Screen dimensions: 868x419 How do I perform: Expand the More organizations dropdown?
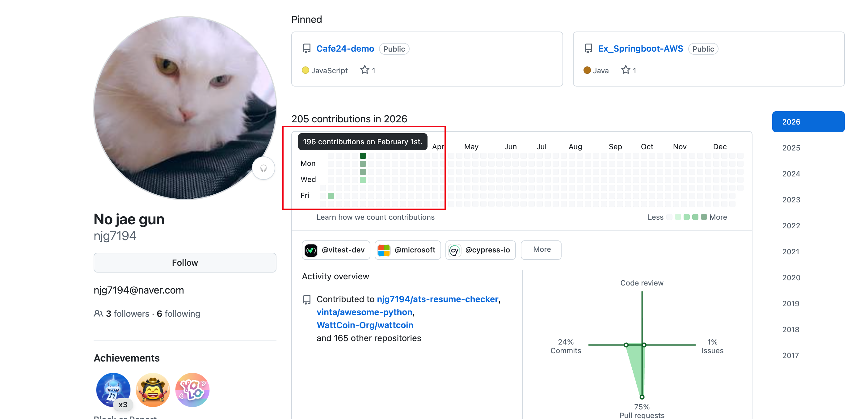[541, 250]
